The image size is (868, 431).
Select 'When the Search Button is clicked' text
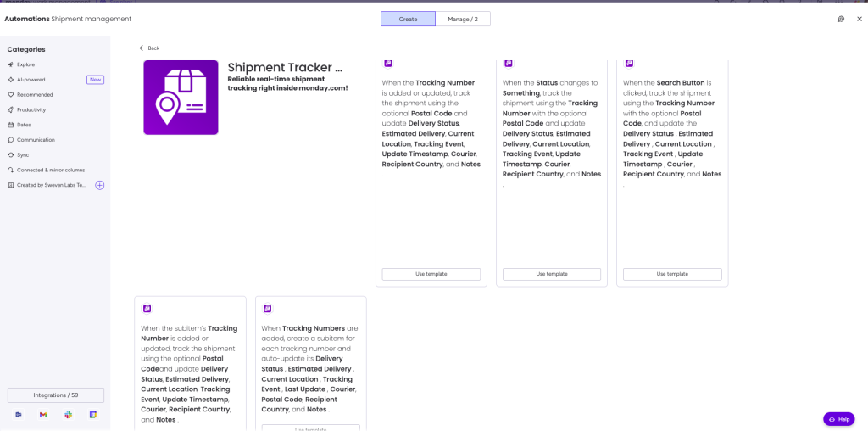click(x=672, y=133)
